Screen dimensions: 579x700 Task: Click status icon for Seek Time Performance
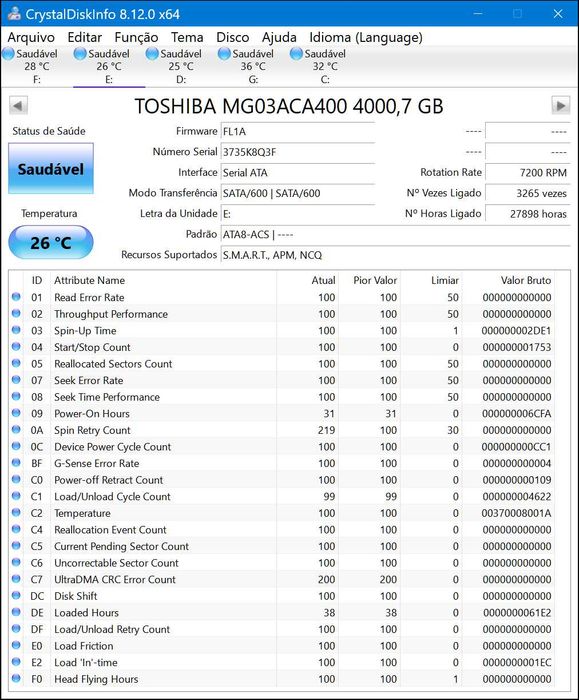(16, 396)
